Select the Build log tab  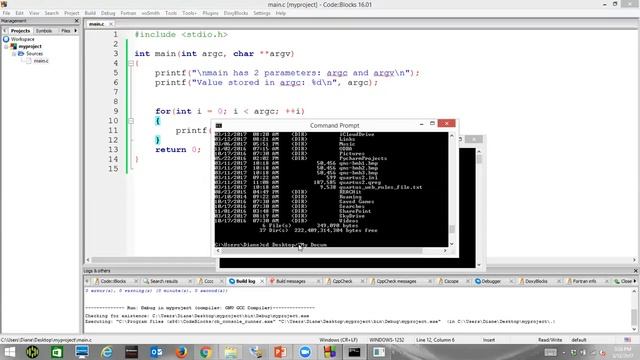[x=245, y=281]
